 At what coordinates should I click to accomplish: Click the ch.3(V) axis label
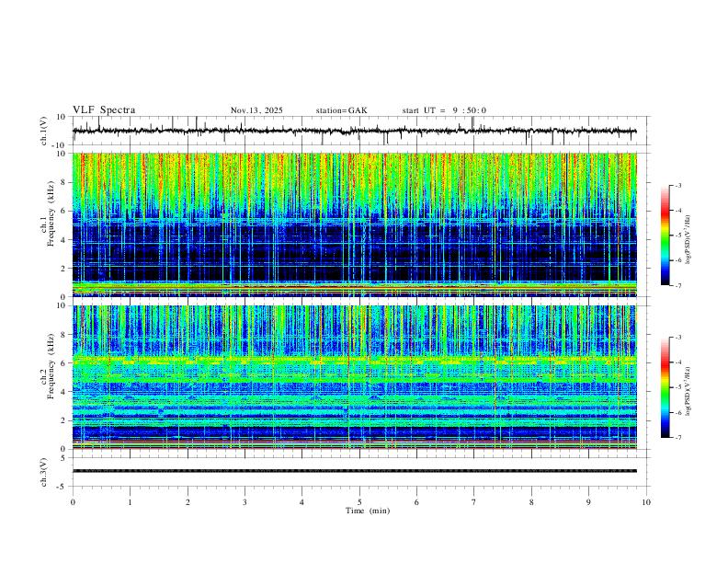pos(44,472)
